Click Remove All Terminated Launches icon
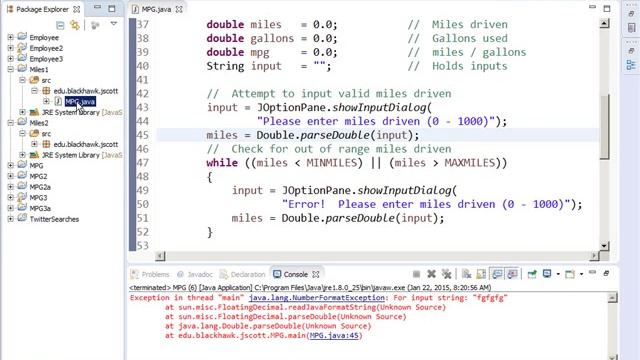The height and width of the screenshot is (360, 640). tap(447, 274)
